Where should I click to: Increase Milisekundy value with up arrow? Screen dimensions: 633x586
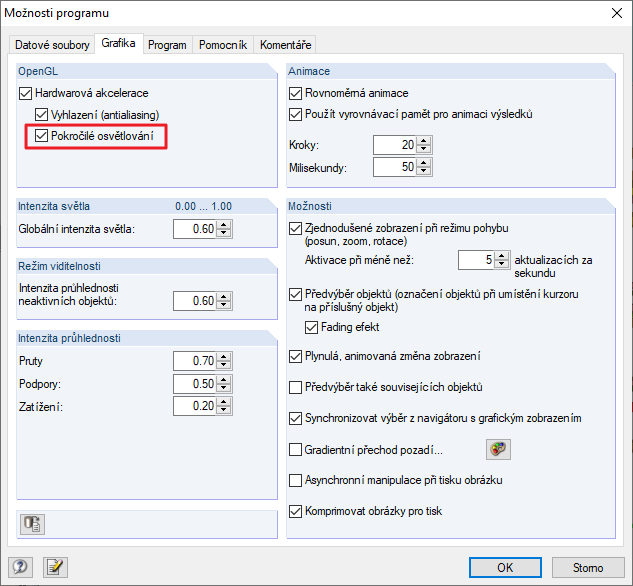(423, 163)
